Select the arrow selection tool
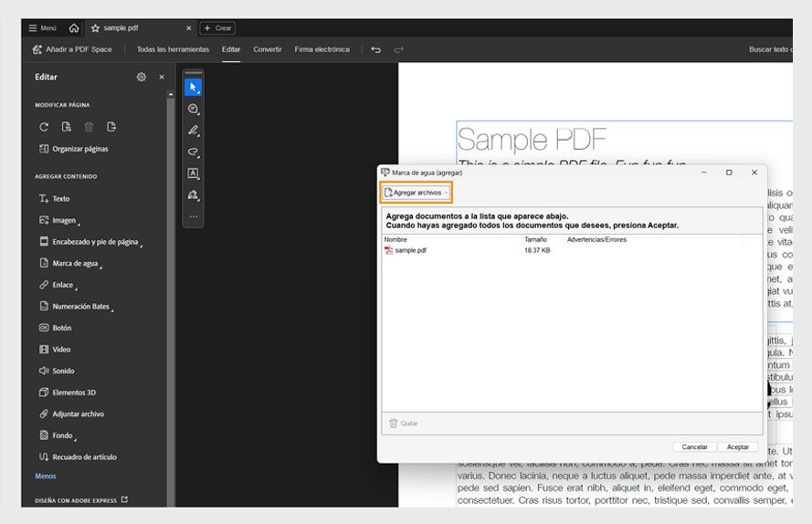Image resolution: width=812 pixels, height=524 pixels. pyautogui.click(x=193, y=88)
